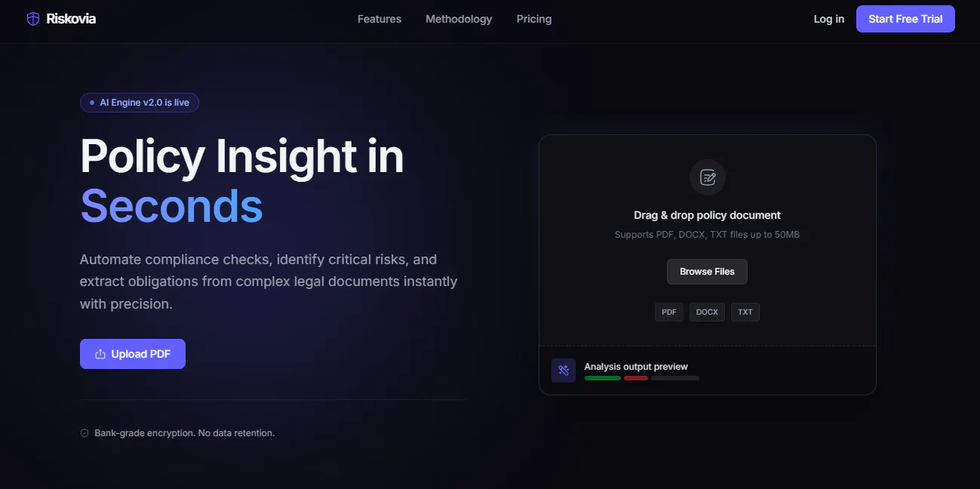Click the shield icon beside bank-grade encryption

(84, 433)
